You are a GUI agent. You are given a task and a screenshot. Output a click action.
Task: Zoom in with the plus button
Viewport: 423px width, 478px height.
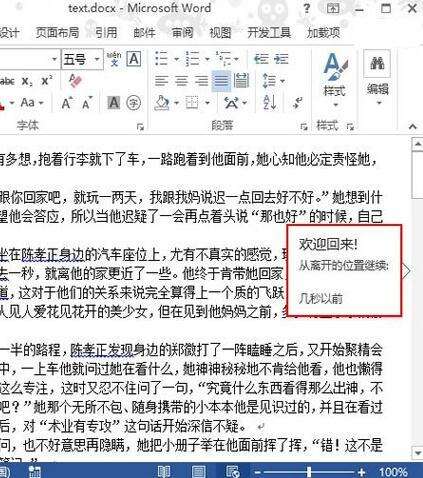361,472
